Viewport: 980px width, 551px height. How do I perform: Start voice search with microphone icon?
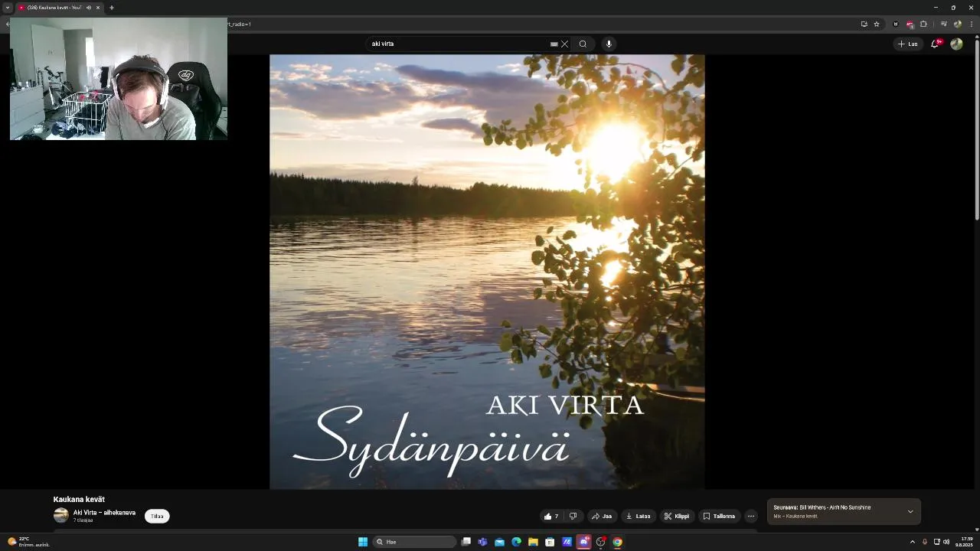[x=609, y=44]
